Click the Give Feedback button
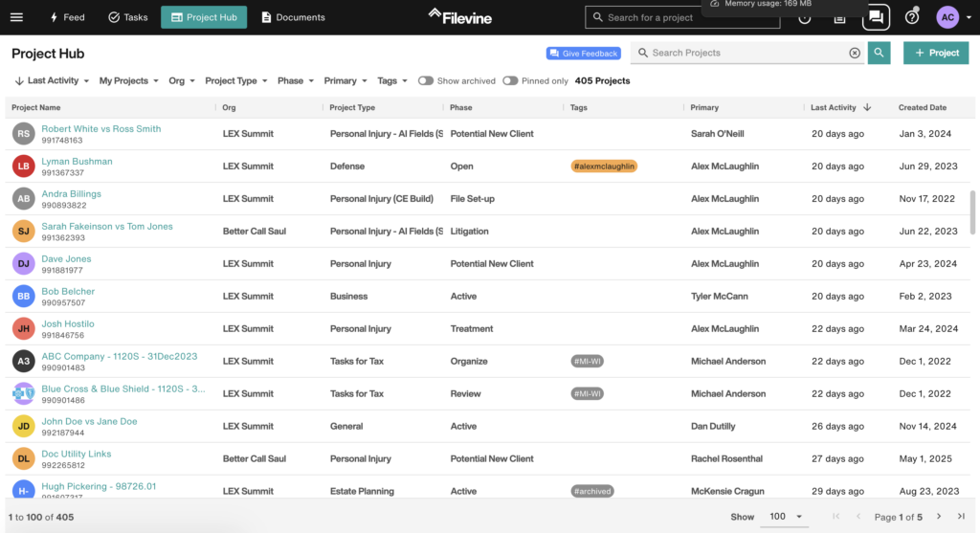The height and width of the screenshot is (533, 980). [583, 54]
